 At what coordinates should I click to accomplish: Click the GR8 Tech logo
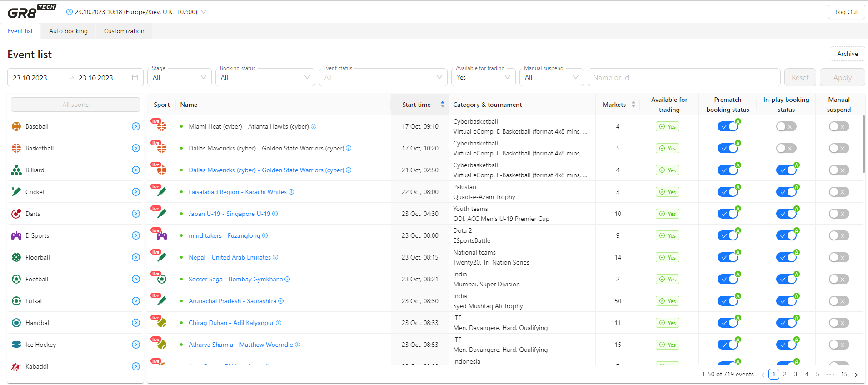click(32, 11)
